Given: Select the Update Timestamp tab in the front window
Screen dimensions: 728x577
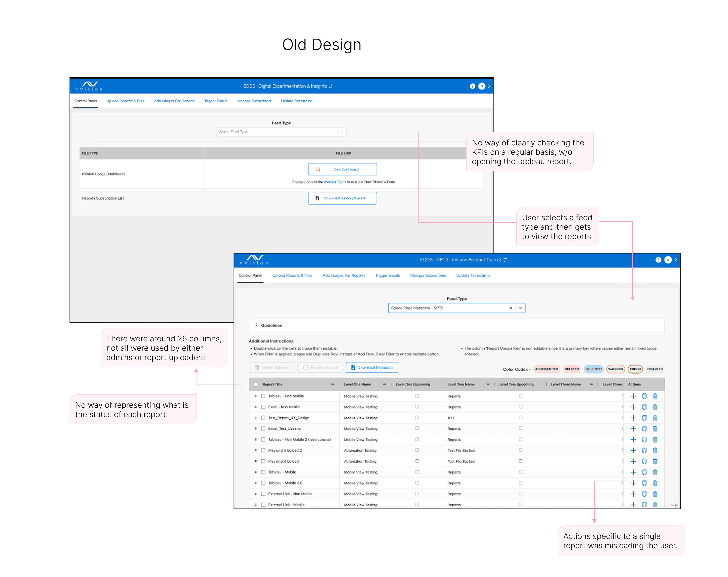Looking at the screenshot, I should click(x=473, y=276).
